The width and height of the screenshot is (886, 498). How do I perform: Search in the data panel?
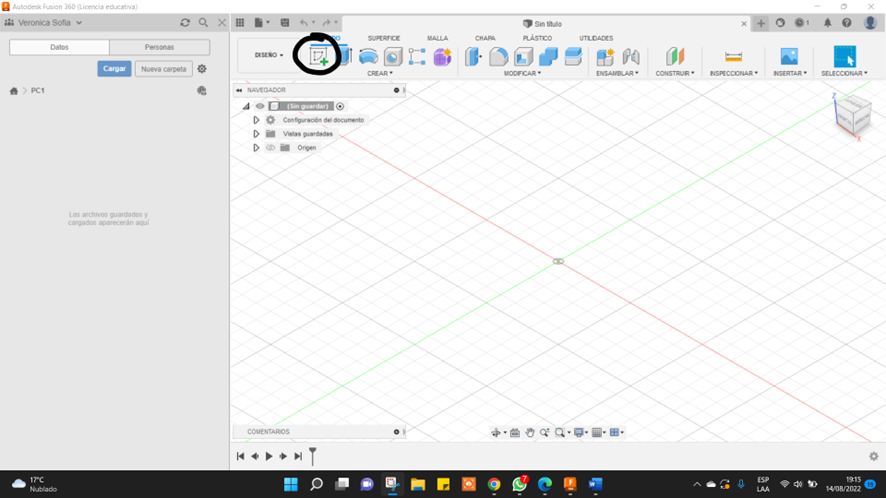(203, 23)
